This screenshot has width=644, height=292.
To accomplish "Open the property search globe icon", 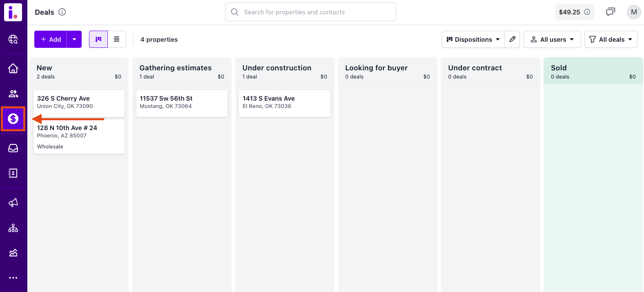I will click(13, 39).
